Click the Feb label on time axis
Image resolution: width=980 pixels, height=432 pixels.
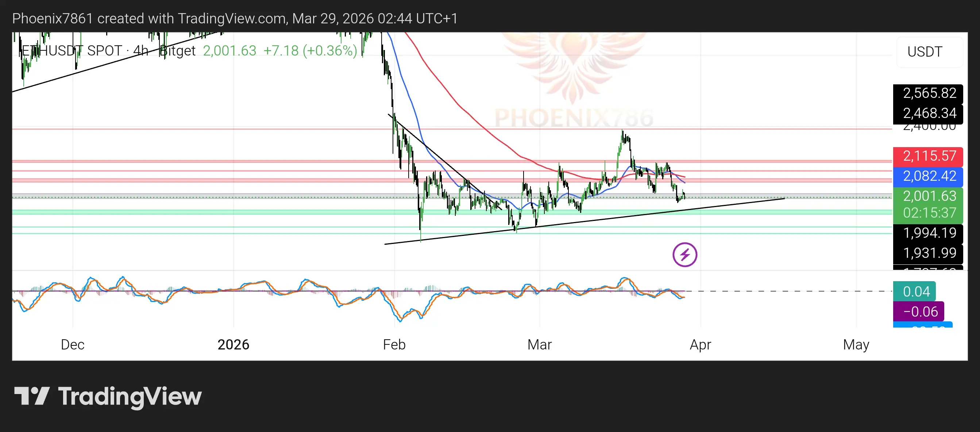(394, 344)
